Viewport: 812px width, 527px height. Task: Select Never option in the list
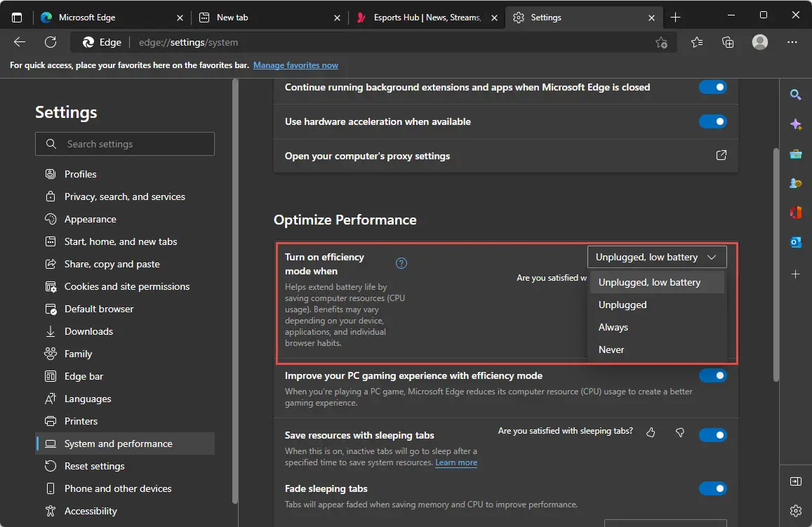657,350
